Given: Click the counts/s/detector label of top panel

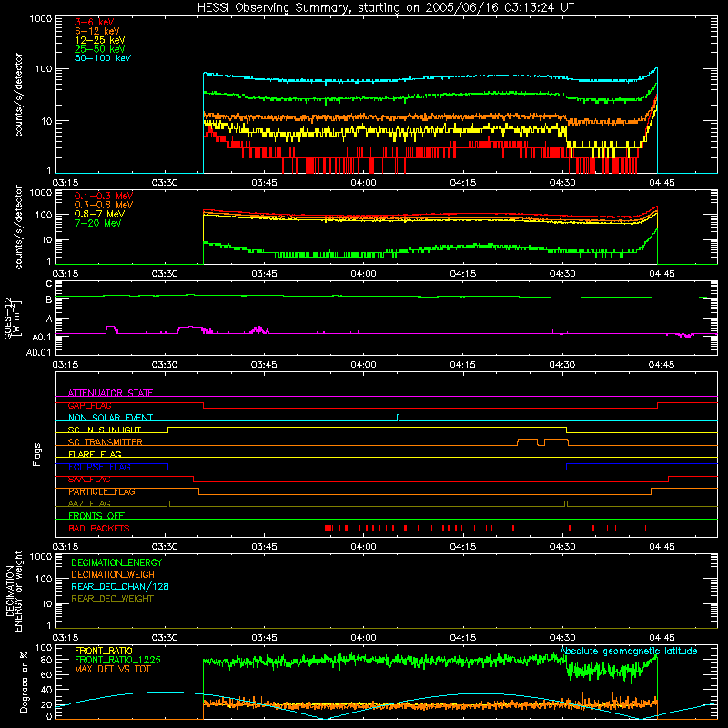Looking at the screenshot, I should [18, 95].
